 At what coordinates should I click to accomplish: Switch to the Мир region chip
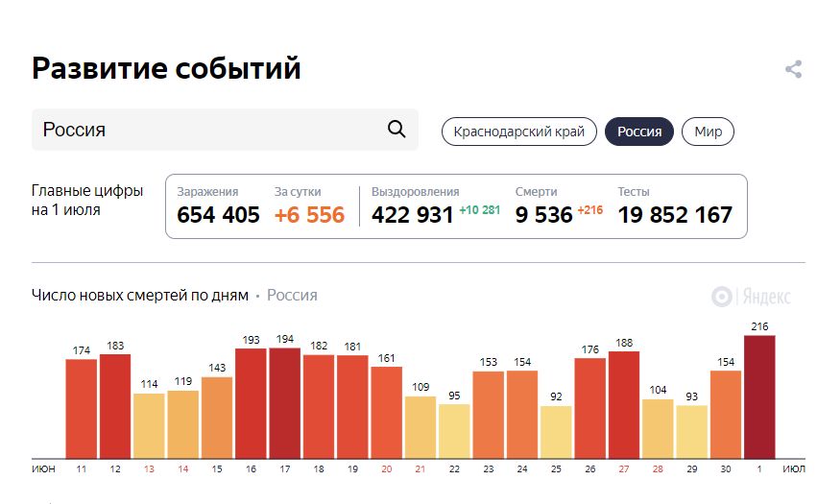point(708,132)
